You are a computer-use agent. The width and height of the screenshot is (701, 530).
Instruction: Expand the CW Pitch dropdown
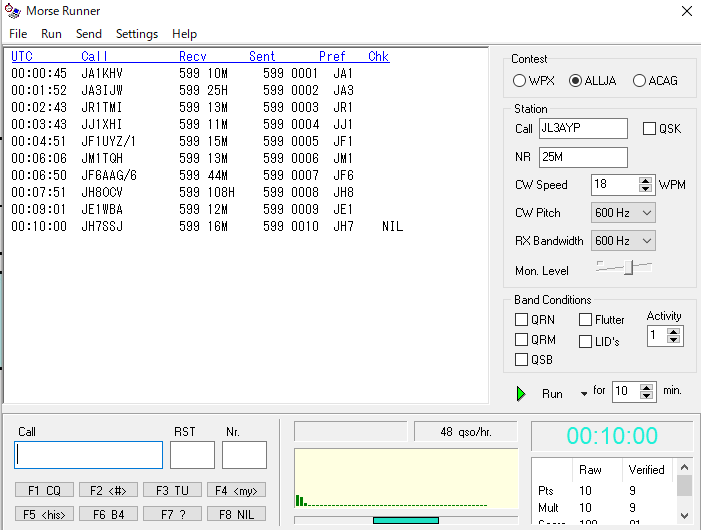point(646,213)
